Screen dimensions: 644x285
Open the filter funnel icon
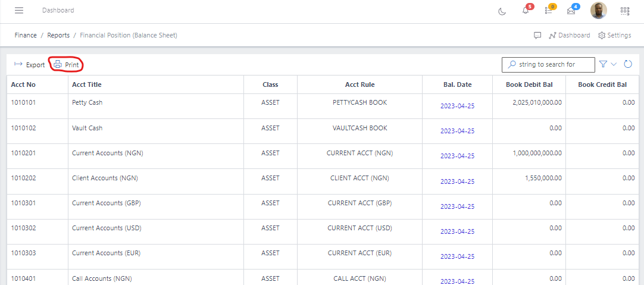[x=603, y=64]
